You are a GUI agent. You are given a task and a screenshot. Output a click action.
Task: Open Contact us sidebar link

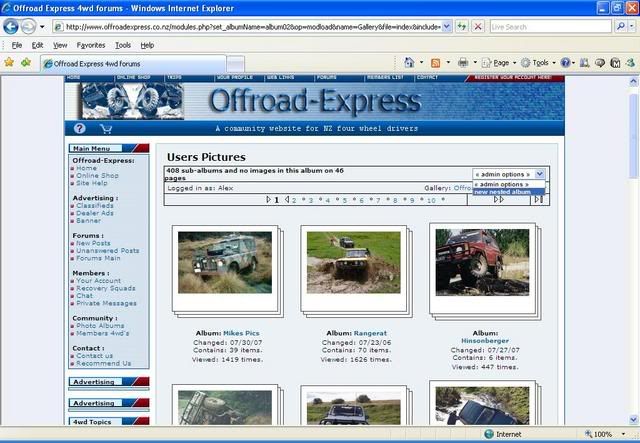pyautogui.click(x=94, y=356)
